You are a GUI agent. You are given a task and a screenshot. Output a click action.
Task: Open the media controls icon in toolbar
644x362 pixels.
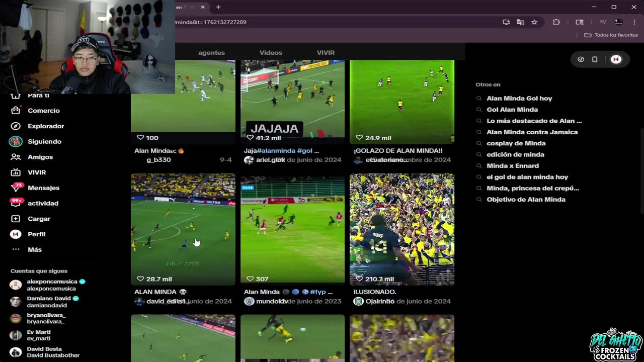pyautogui.click(x=603, y=22)
